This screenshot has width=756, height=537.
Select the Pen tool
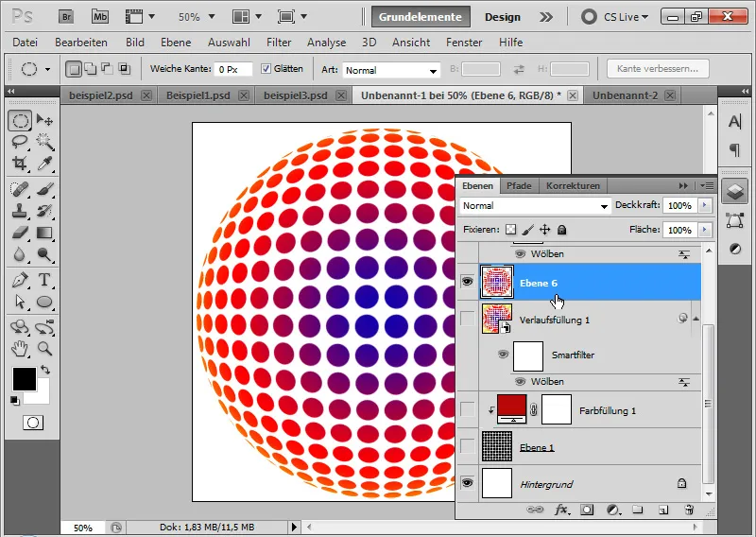(20, 280)
